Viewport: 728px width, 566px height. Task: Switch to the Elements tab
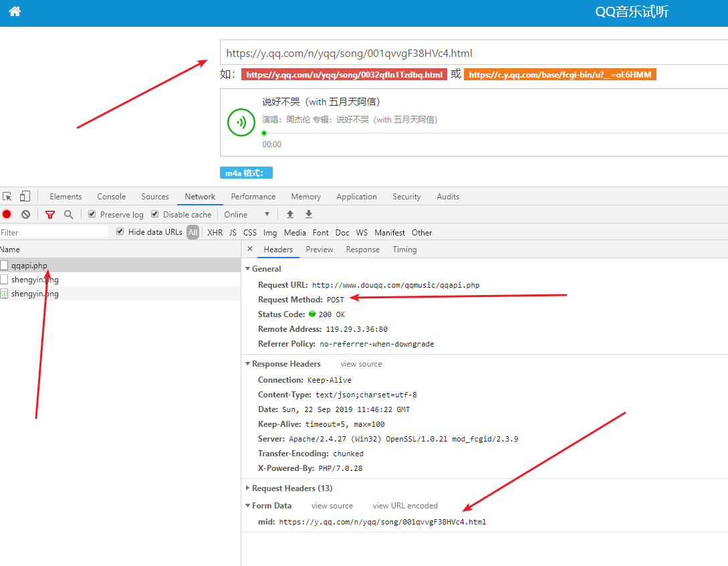pyautogui.click(x=66, y=197)
